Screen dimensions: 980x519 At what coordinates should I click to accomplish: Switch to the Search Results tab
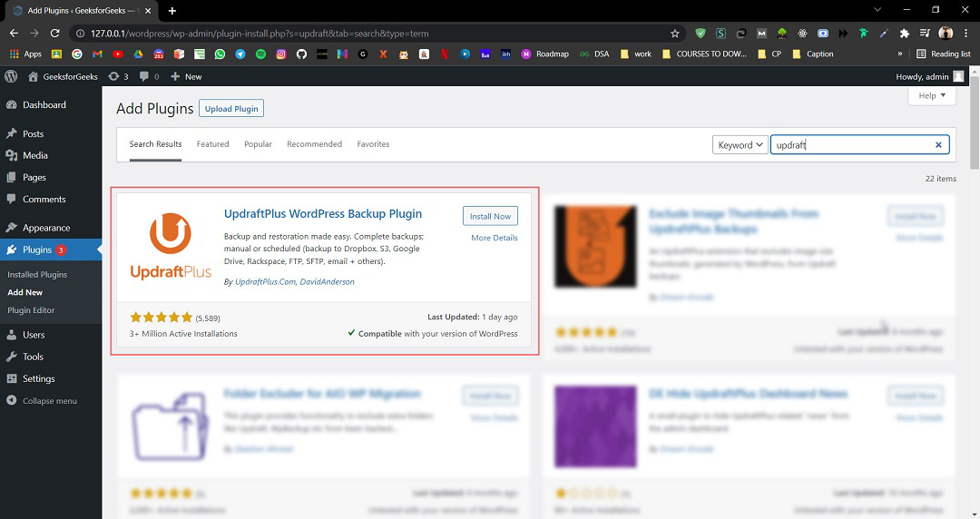pos(156,144)
